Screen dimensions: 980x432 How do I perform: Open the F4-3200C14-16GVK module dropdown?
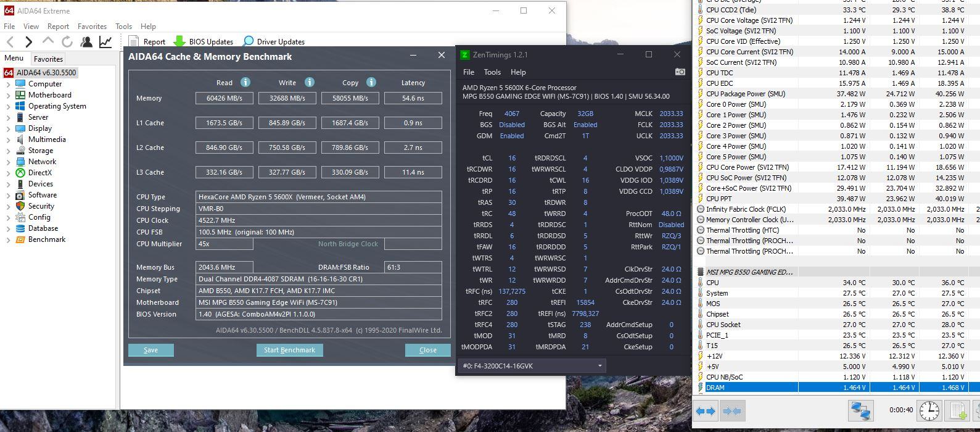532,366
